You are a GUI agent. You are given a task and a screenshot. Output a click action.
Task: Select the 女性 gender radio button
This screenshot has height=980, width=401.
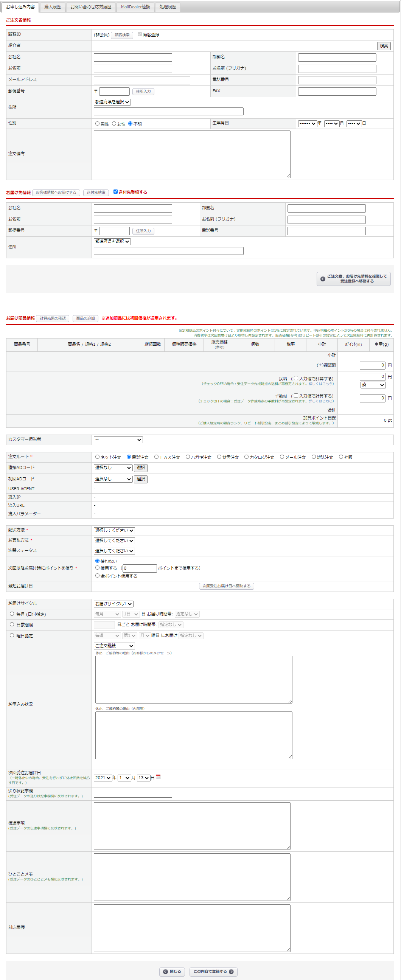click(114, 124)
